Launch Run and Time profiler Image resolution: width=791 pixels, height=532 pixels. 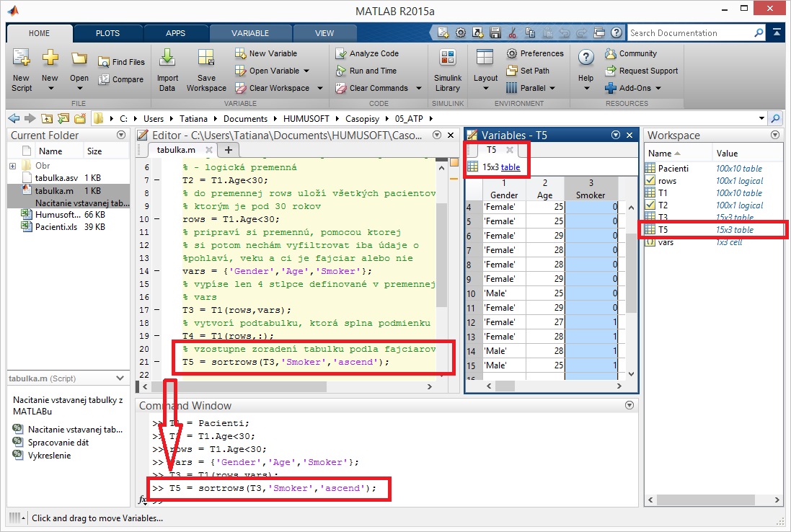tap(366, 71)
